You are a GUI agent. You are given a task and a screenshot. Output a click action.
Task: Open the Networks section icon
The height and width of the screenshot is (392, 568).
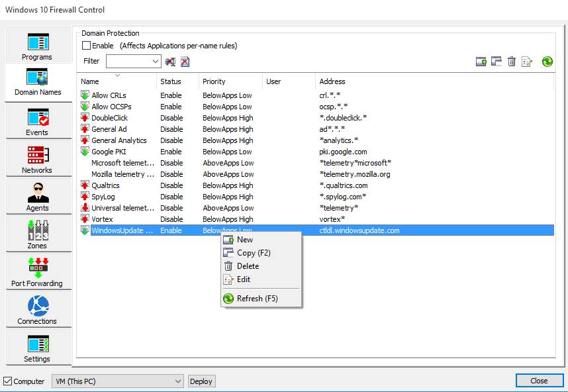[38, 155]
